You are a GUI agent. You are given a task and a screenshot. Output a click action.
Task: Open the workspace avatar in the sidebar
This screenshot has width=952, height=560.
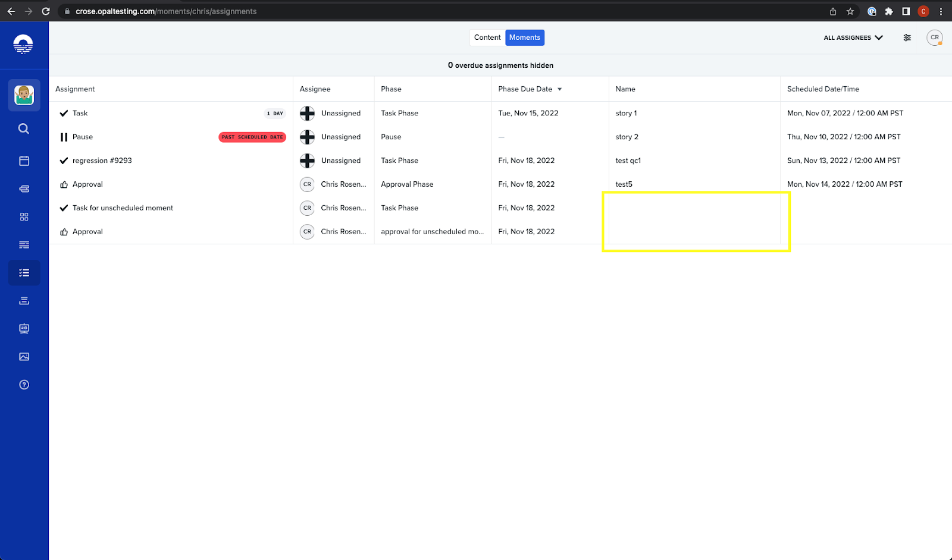[x=24, y=95]
